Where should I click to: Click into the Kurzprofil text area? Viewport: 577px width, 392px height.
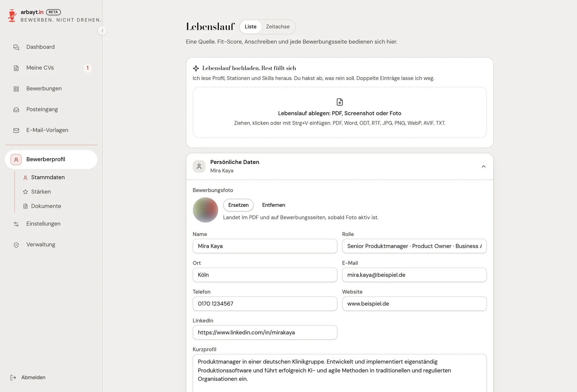coord(340,373)
